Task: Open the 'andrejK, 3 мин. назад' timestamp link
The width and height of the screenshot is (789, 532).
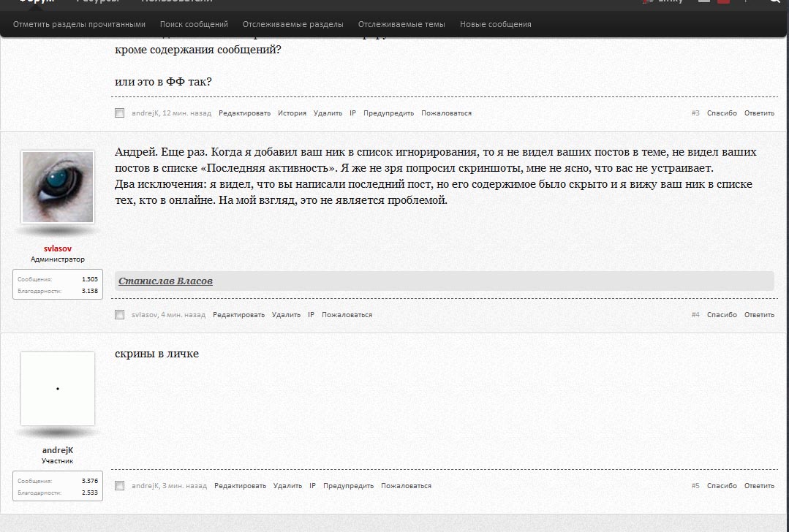Action: coord(169,486)
